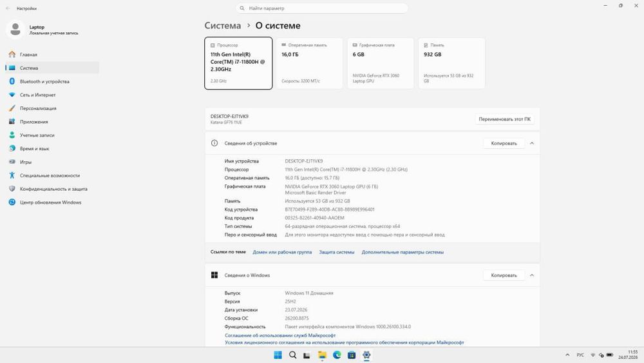Click Settings gear icon on the taskbar
The height and width of the screenshot is (363, 644).
[366, 355]
